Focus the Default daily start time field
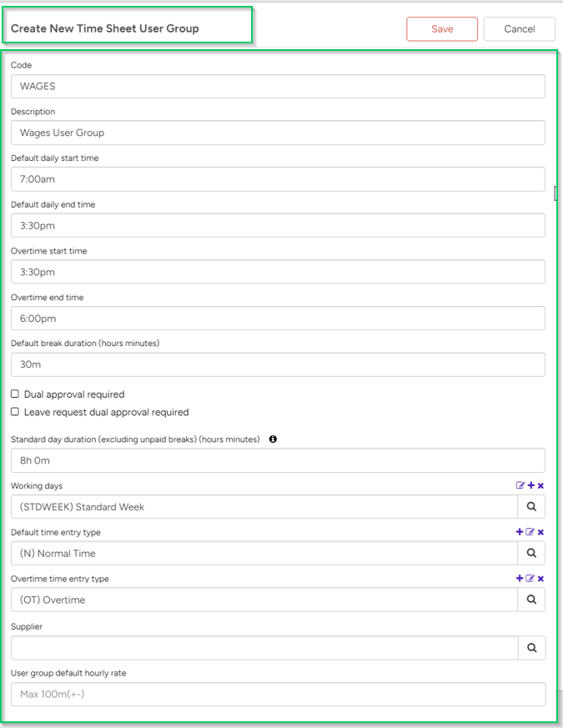This screenshot has width=563, height=728. 278,179
